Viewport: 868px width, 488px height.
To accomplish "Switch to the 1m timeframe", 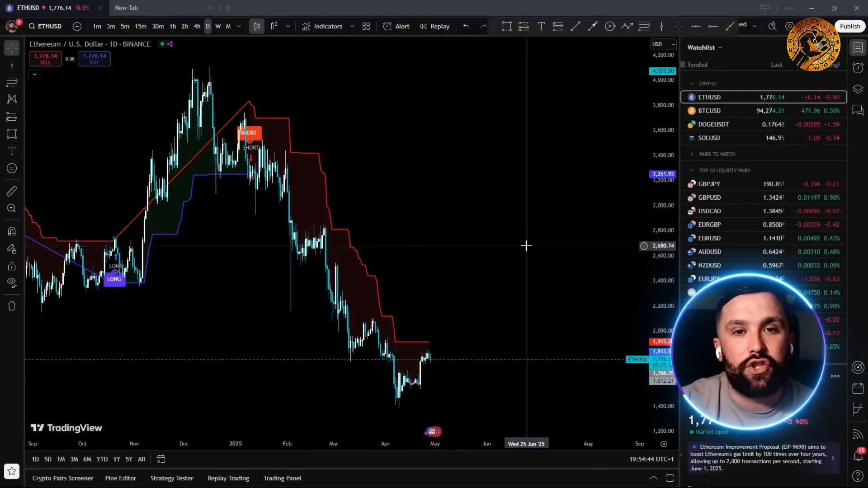I will [x=97, y=26].
